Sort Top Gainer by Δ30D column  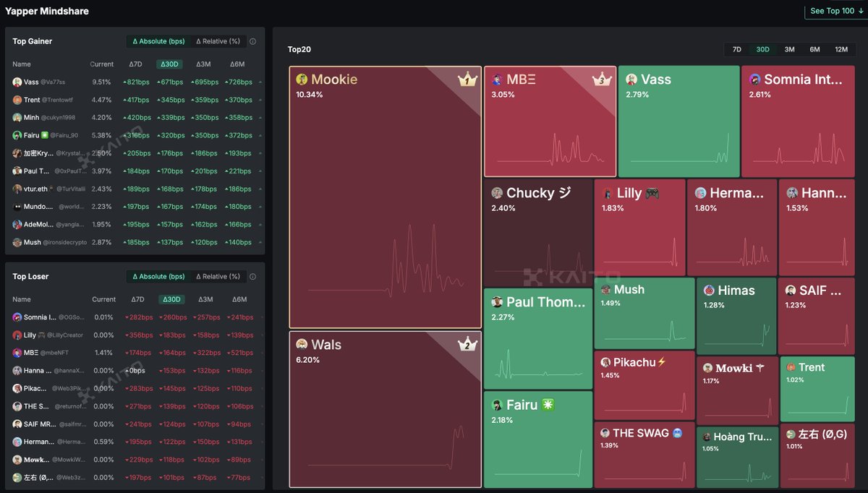171,64
